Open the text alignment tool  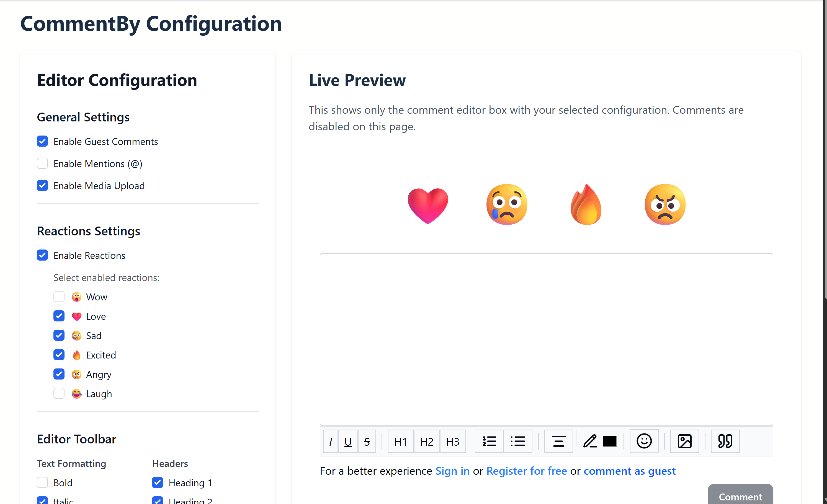coord(558,441)
